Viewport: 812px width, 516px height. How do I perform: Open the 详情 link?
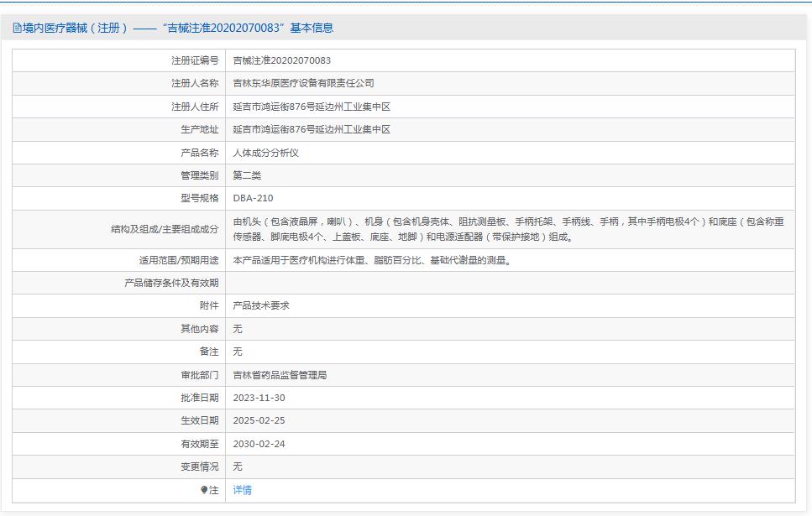pyautogui.click(x=241, y=490)
